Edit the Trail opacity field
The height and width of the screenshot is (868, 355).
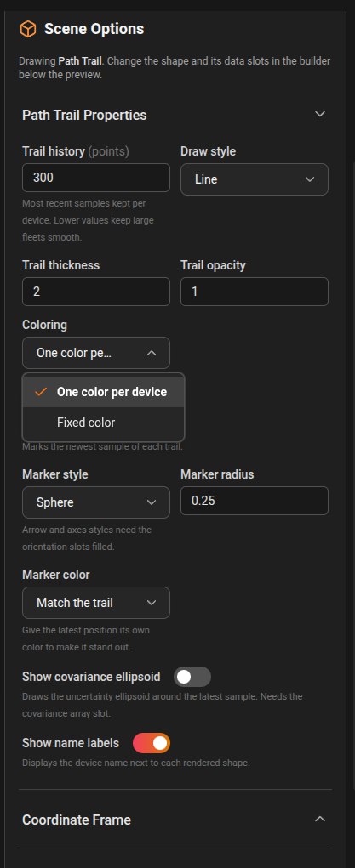point(254,292)
